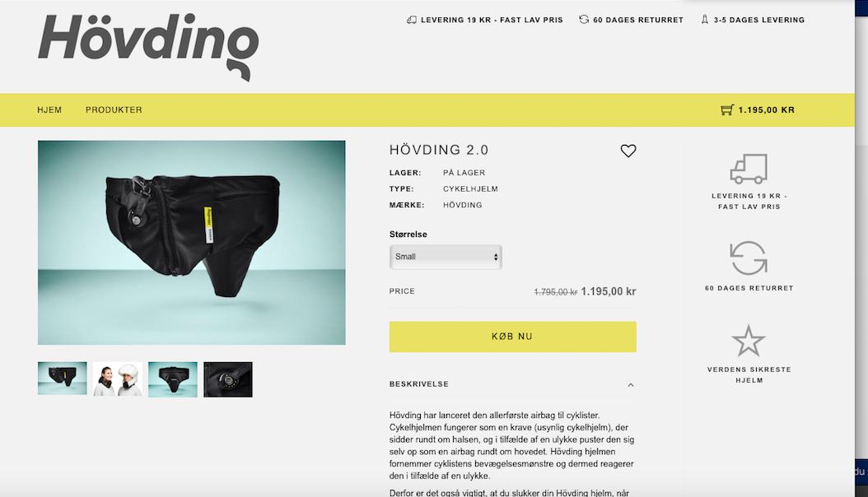Go to the Hjem menu item

coord(49,110)
